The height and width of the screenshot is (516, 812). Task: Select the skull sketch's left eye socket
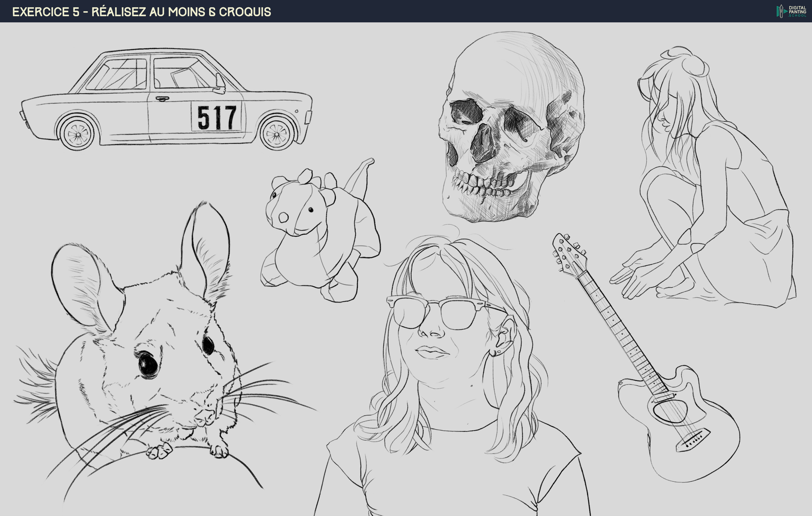click(466, 112)
